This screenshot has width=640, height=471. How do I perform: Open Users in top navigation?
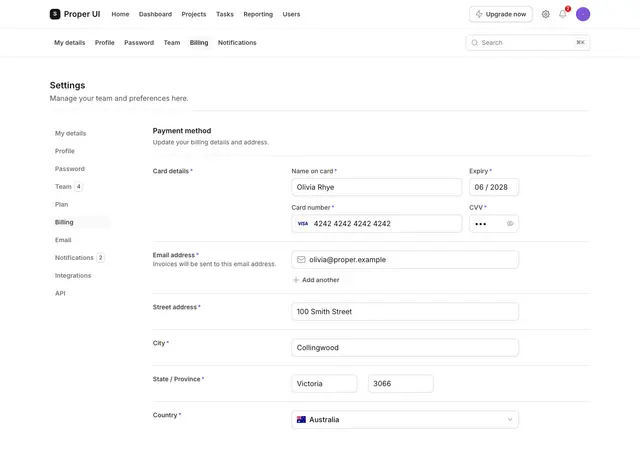(291, 14)
